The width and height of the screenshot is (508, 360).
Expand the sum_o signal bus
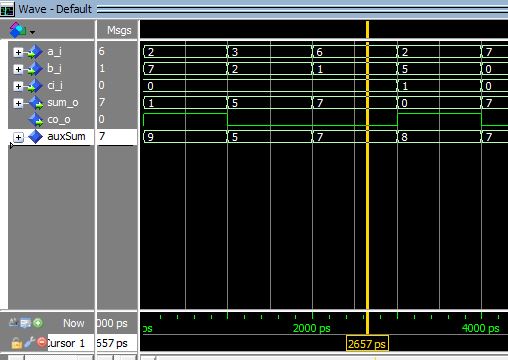click(x=18, y=103)
